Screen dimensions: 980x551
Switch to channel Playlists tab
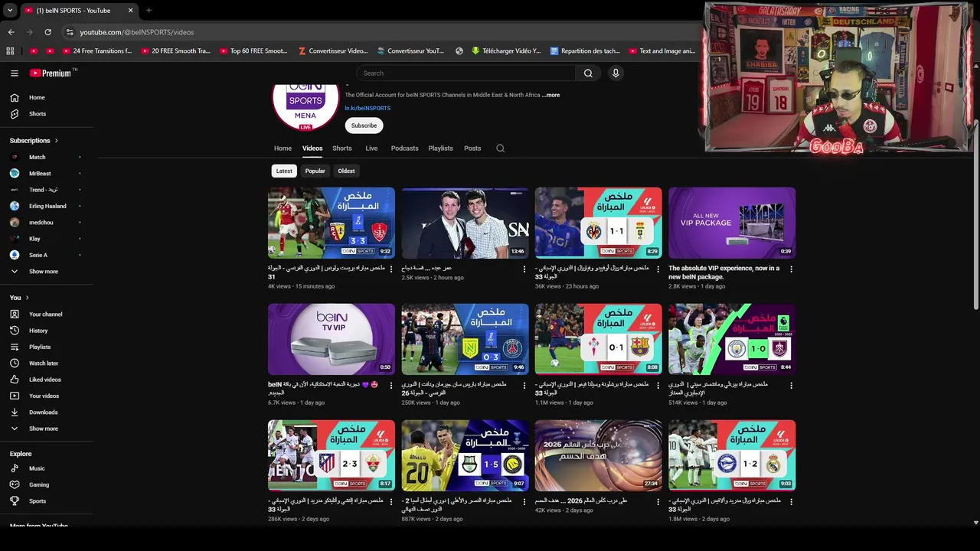[x=440, y=148]
